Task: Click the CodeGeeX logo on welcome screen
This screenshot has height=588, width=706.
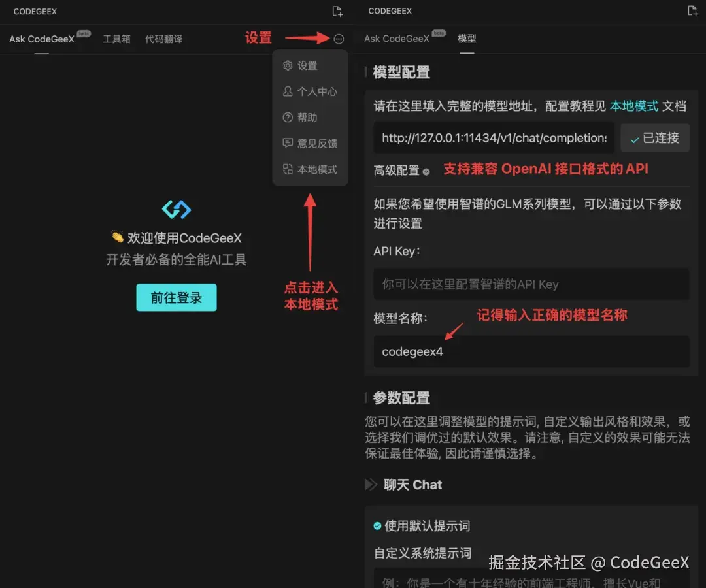Action: pos(176,208)
